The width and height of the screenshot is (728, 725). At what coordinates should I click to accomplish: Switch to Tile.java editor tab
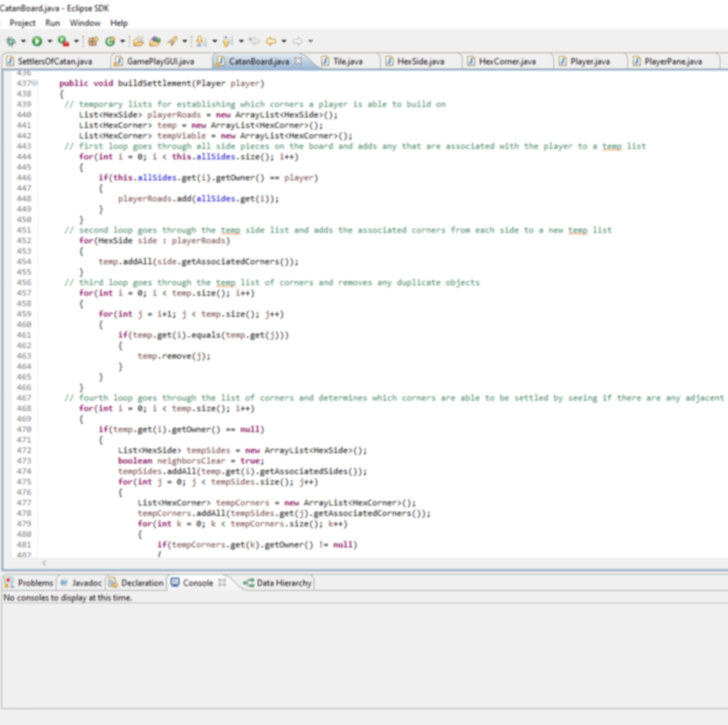click(348, 62)
